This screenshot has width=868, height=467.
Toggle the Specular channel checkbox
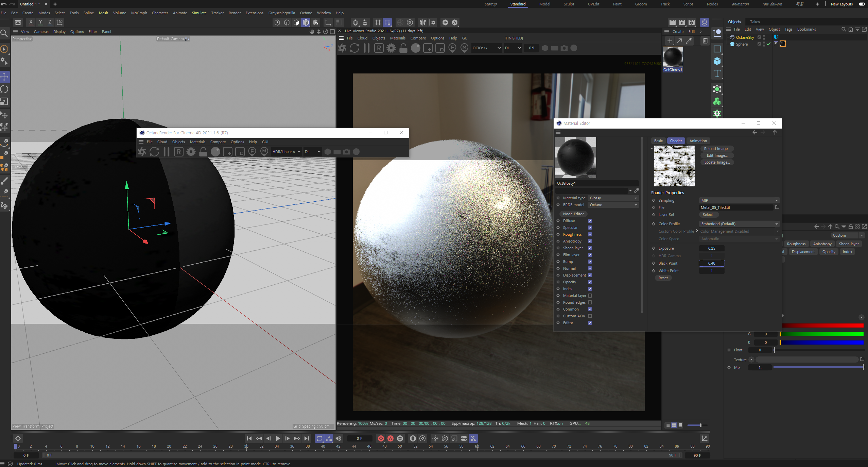click(x=590, y=228)
